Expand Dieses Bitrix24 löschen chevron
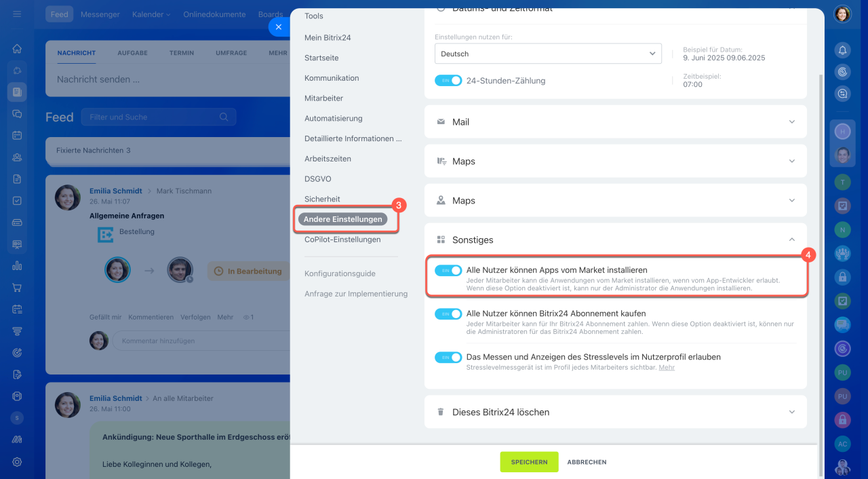This screenshot has height=479, width=868. [792, 412]
